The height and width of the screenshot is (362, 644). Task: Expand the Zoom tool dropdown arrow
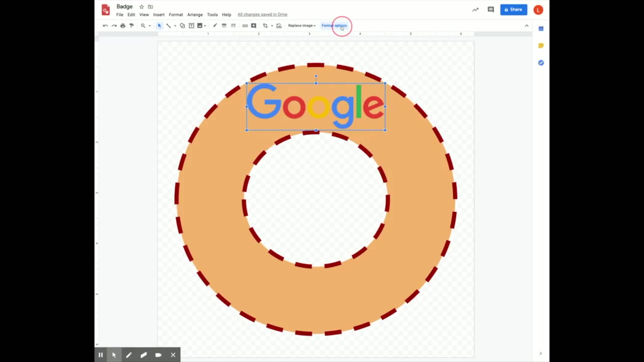(x=149, y=26)
